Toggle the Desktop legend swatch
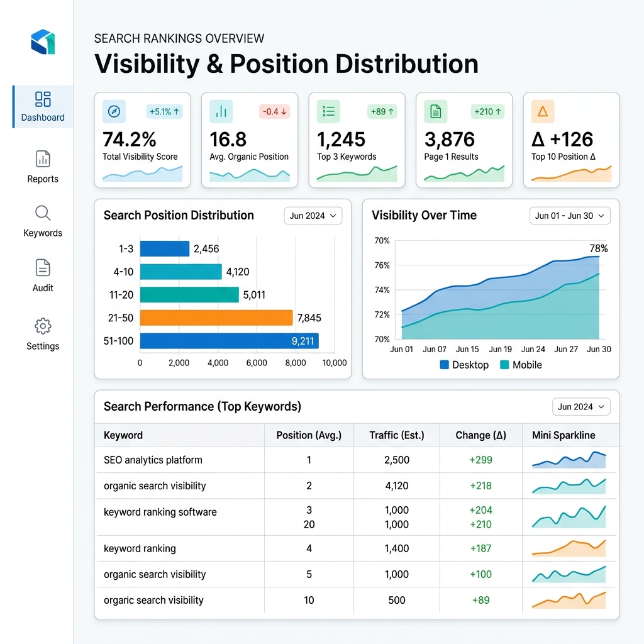 coord(445,365)
